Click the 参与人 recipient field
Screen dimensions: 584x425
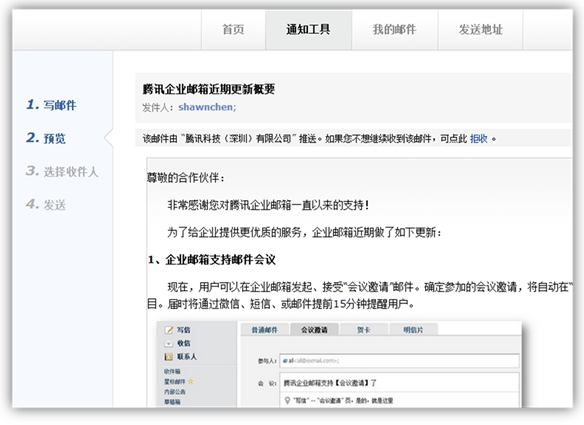(x=399, y=361)
